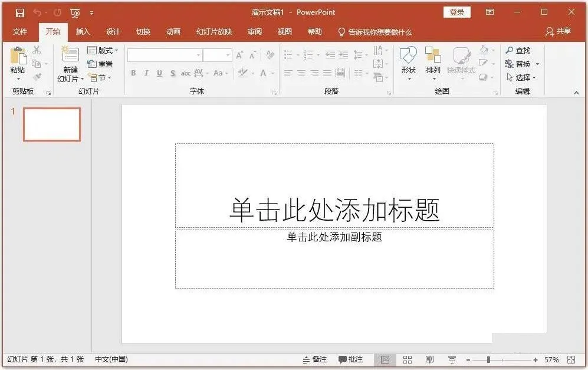Clear all formatting eraser icon
588x370 pixels.
tap(270, 55)
